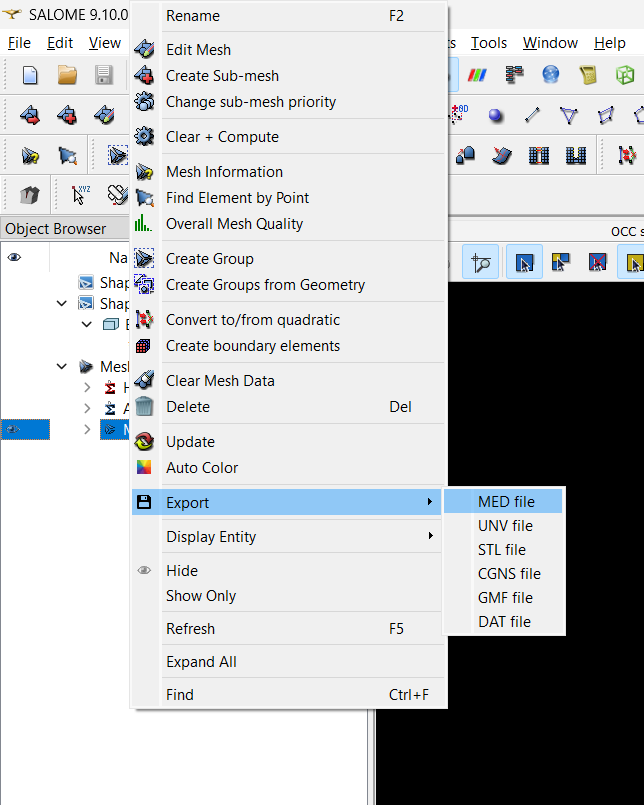The height and width of the screenshot is (805, 644).
Task: Toggle the eye visibility of selected mesh row
Action: pos(13,429)
